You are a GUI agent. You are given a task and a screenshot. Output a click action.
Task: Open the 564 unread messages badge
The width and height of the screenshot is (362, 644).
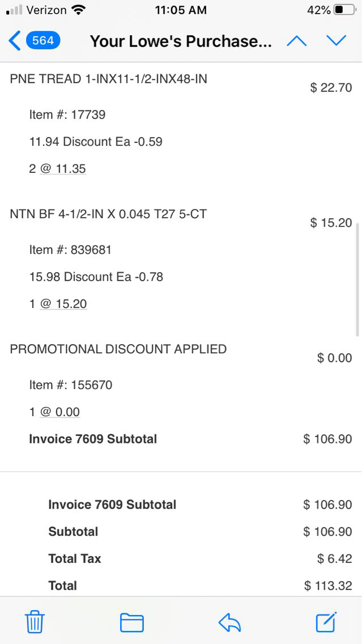pyautogui.click(x=43, y=41)
